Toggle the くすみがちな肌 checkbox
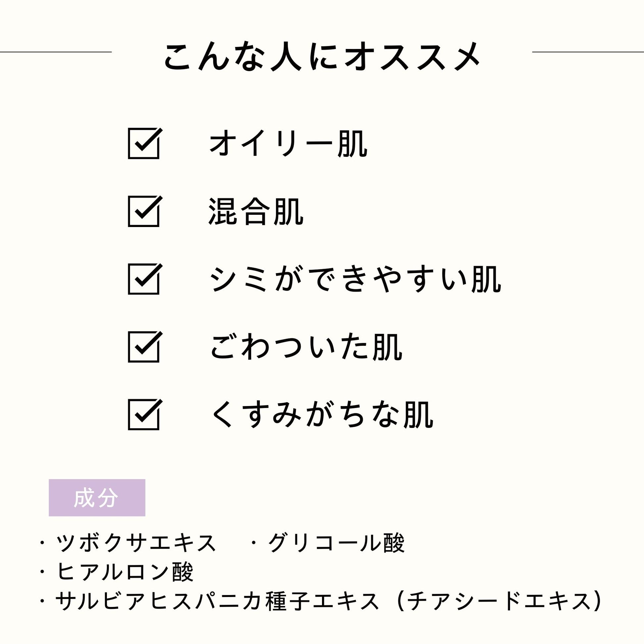The image size is (644, 644). click(x=144, y=414)
